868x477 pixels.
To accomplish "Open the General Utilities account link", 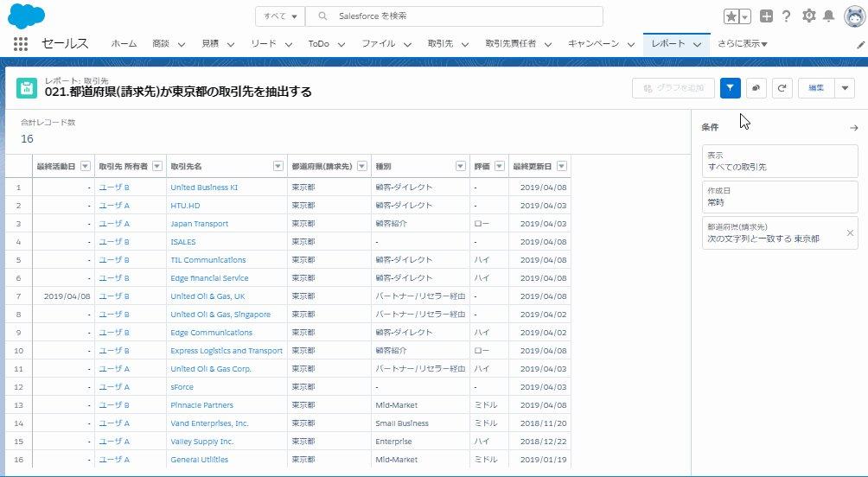I will click(x=200, y=460).
